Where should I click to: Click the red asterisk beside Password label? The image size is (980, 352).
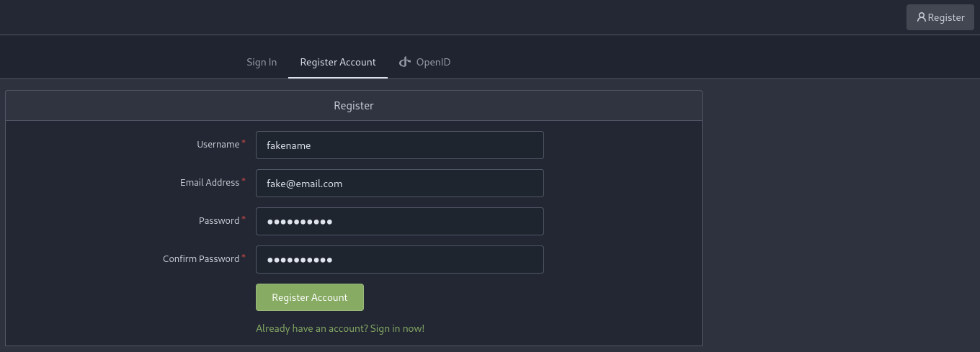[x=244, y=219]
